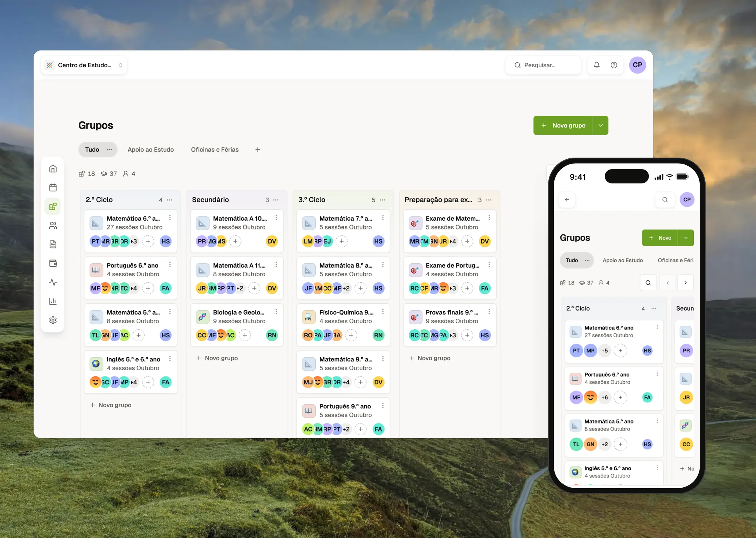Open the CP profile avatar in desktop header
Image resolution: width=756 pixels, height=538 pixels.
637,65
